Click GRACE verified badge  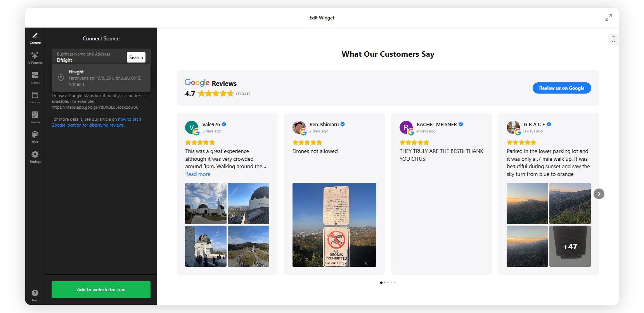tap(549, 124)
